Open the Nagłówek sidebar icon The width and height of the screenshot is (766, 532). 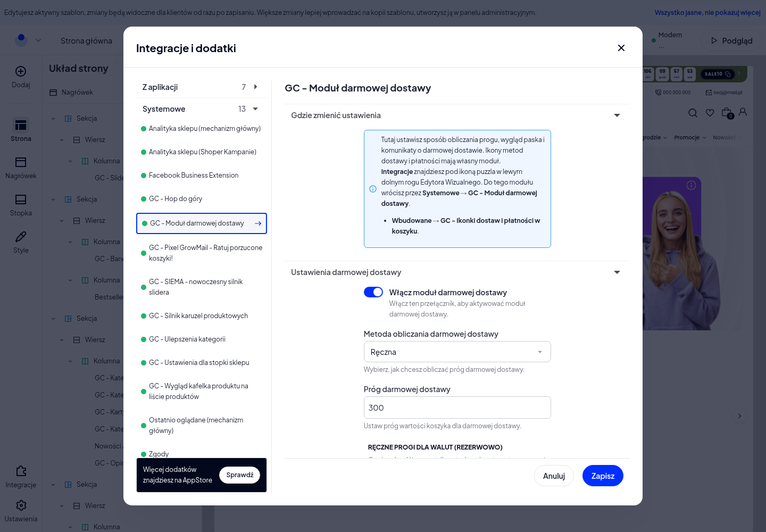(21, 162)
